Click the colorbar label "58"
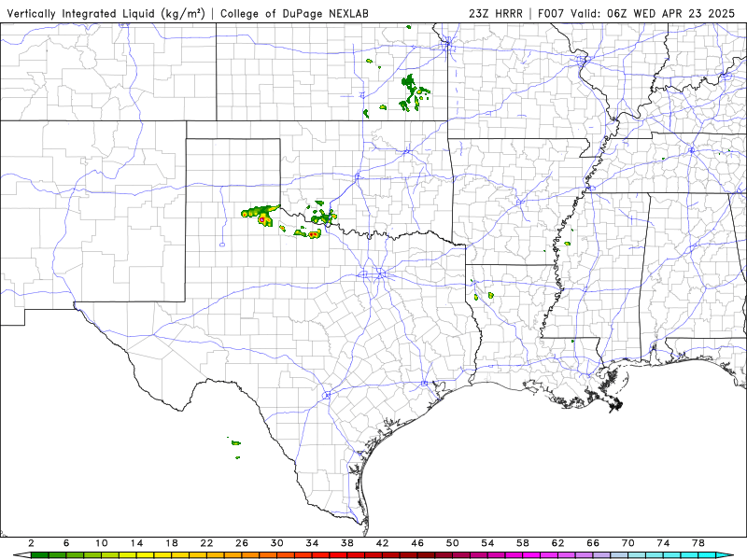This screenshot has height=560, width=747. [x=523, y=543]
